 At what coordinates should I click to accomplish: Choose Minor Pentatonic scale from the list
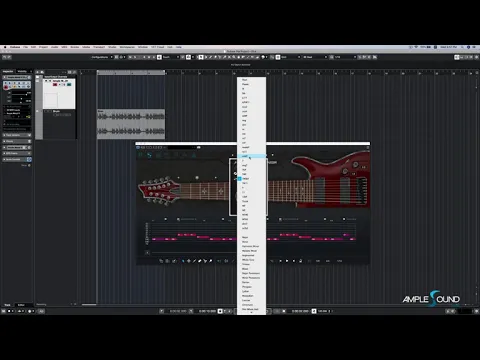251,278
